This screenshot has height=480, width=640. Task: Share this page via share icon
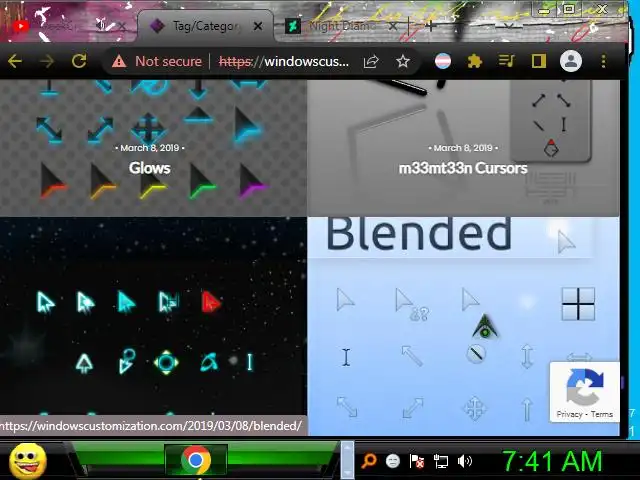click(x=371, y=62)
